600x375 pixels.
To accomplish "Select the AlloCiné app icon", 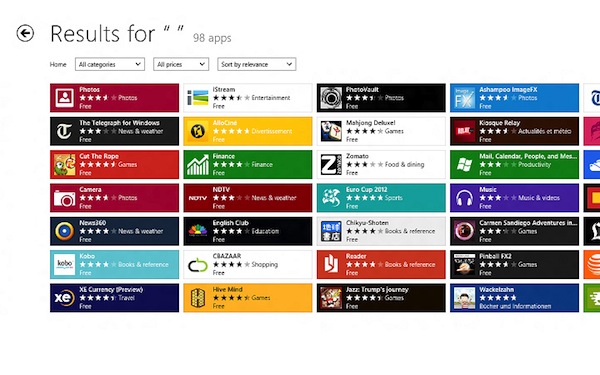I will pos(198,131).
